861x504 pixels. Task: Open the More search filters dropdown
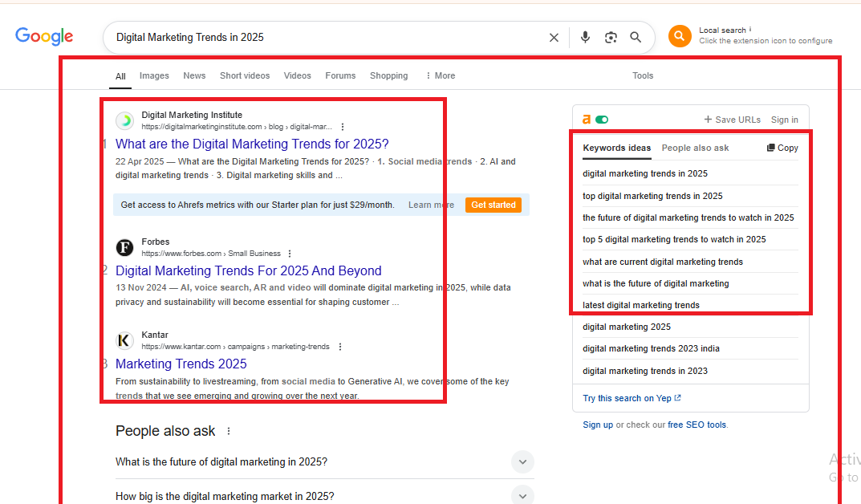pyautogui.click(x=441, y=75)
